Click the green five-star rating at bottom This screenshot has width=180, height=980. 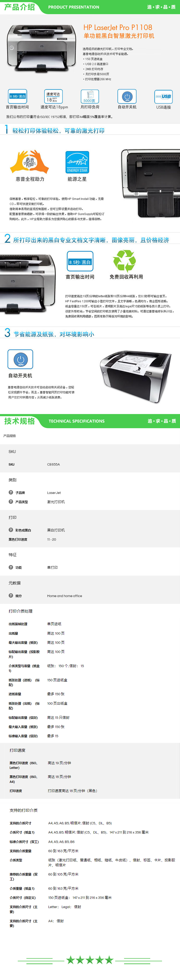[x=90, y=959]
